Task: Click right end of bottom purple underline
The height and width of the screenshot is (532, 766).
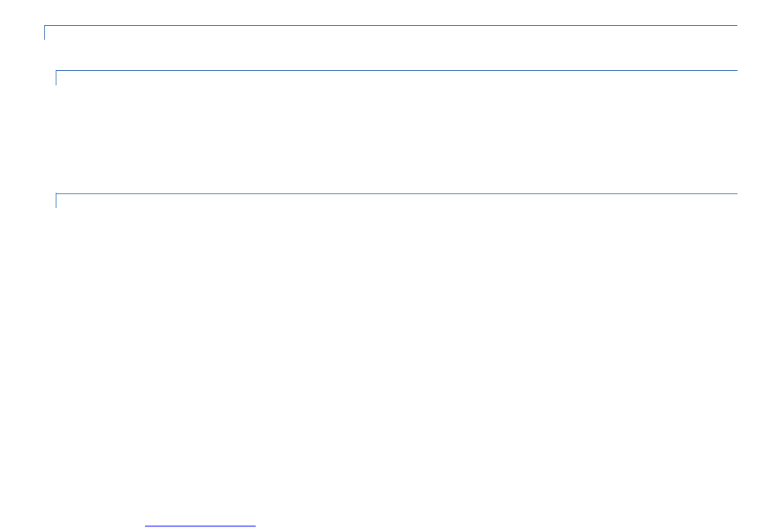Action: (255, 526)
